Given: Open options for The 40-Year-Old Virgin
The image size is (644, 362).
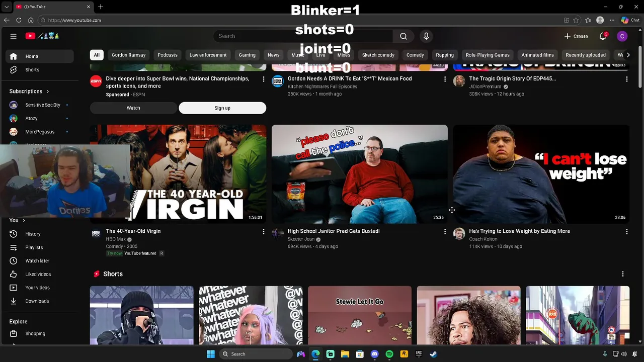Looking at the screenshot, I should pyautogui.click(x=263, y=231).
